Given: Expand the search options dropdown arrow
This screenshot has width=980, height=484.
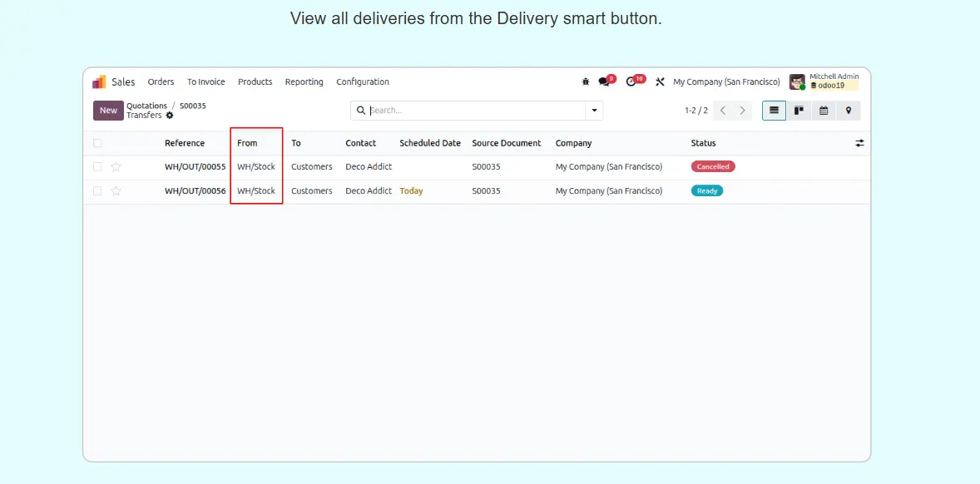Looking at the screenshot, I should [x=594, y=111].
